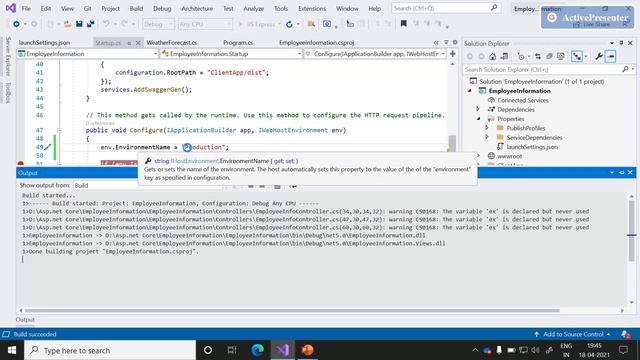
Task: Open Microsoft Edge from the taskbar
Action: coord(257,350)
